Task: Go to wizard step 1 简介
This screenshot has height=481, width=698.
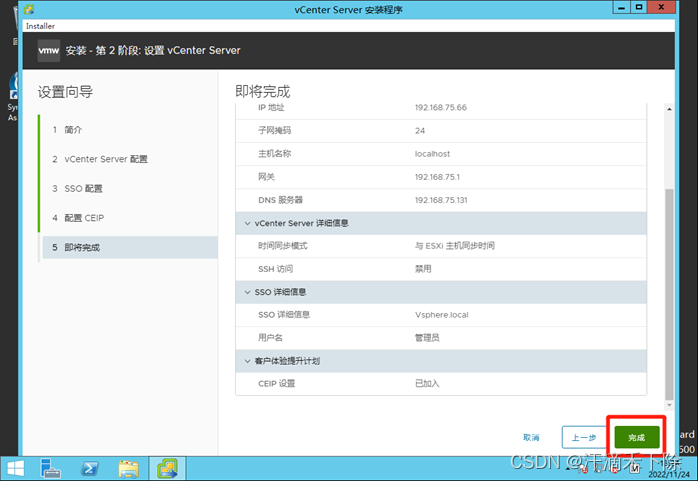Action: (74, 130)
